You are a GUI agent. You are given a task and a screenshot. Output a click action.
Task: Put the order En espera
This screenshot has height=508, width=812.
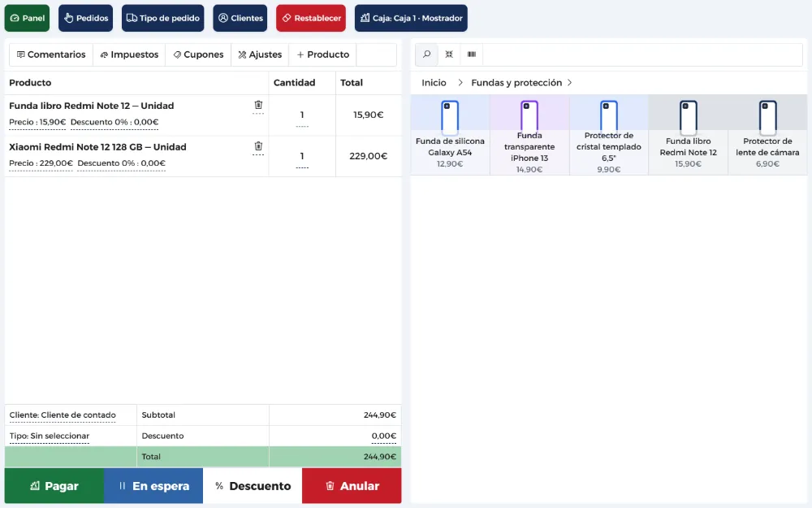pyautogui.click(x=153, y=486)
